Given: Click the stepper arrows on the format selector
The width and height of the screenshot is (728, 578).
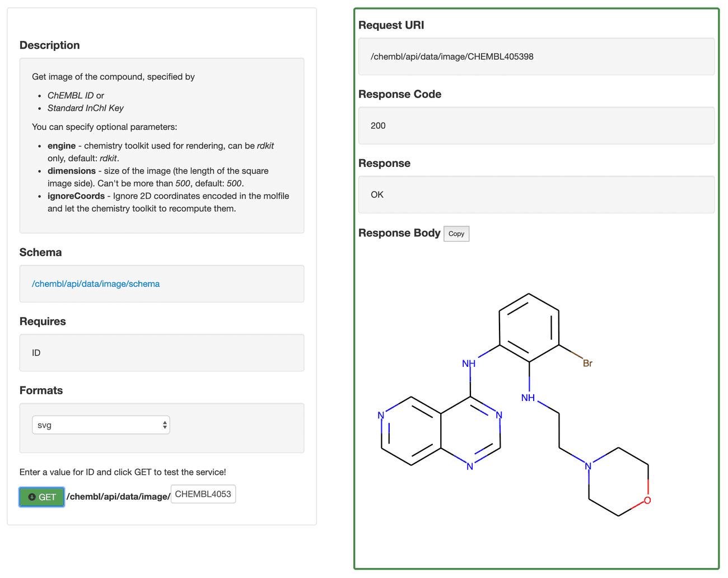Looking at the screenshot, I should pos(165,425).
